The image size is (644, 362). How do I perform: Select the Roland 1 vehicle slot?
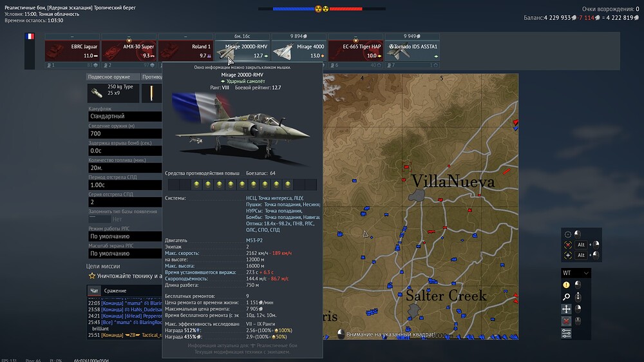point(185,51)
